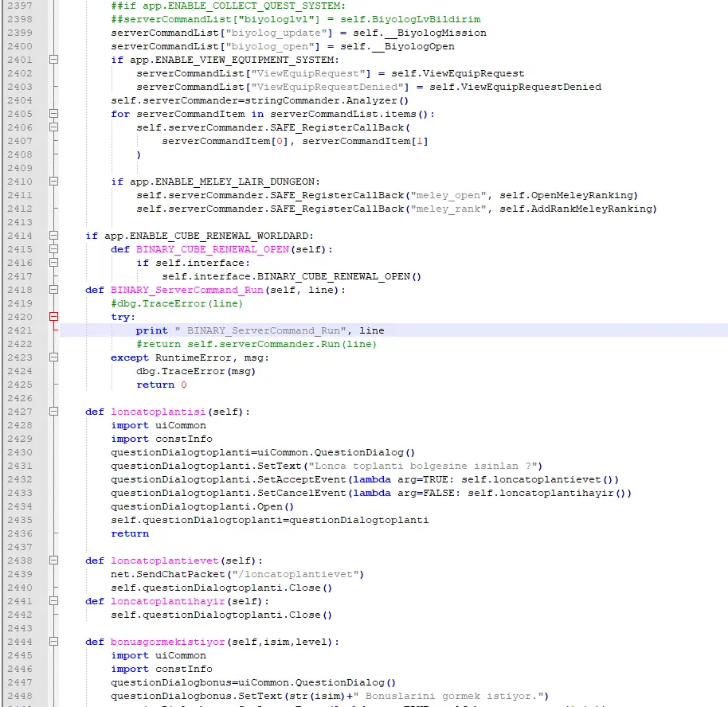Collapse loncatoplantievet function fold marker
The height and width of the screenshot is (707, 728).
coord(54,561)
